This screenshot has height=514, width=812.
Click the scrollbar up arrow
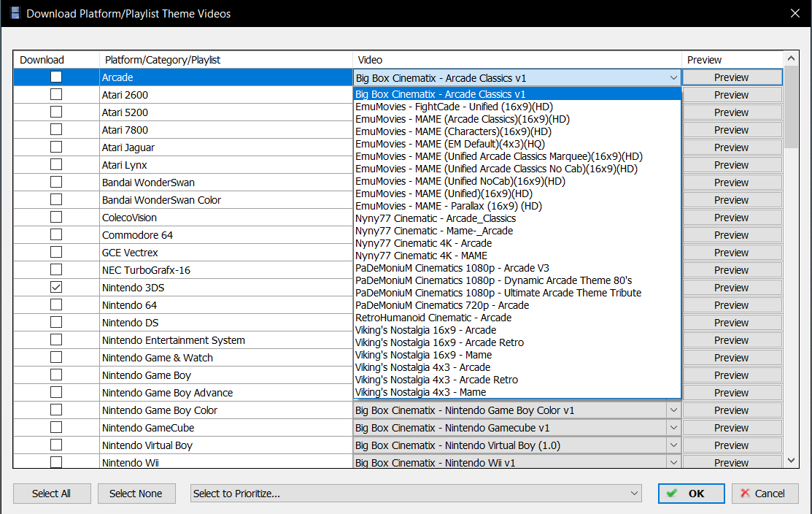[791, 58]
